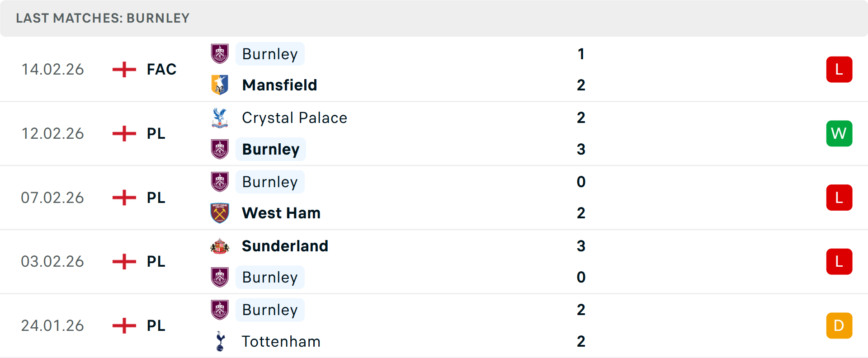Expand the FAC competition entry
Screen dimensions: 868x358
click(x=161, y=69)
